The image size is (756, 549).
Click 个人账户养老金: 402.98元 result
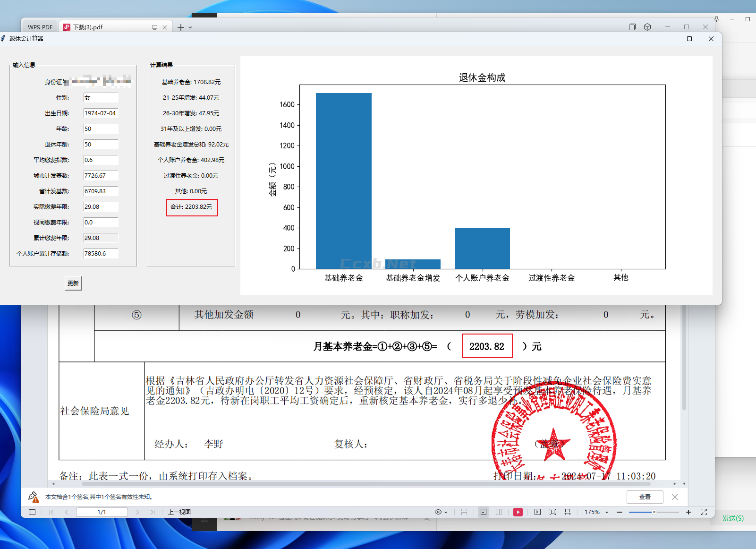click(x=191, y=160)
